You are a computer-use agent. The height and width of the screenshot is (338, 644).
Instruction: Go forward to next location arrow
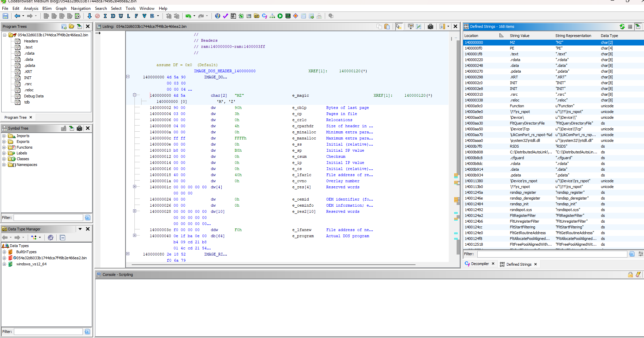pos(30,16)
